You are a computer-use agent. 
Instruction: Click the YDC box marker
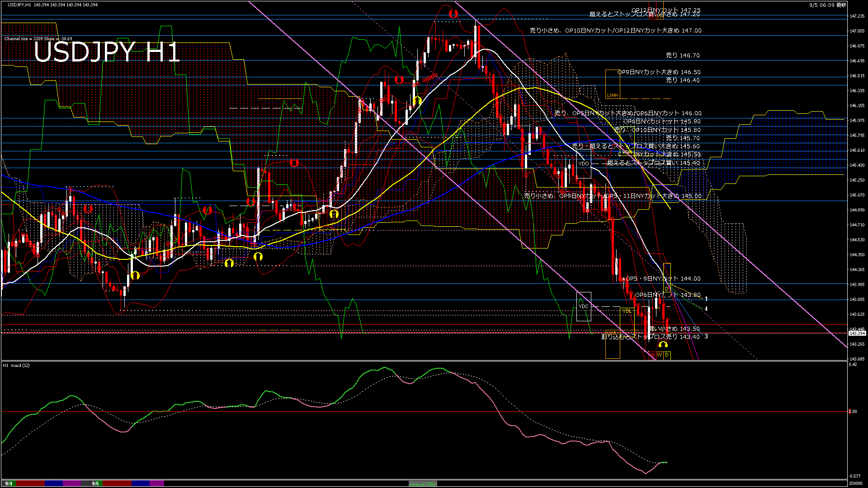[584, 306]
